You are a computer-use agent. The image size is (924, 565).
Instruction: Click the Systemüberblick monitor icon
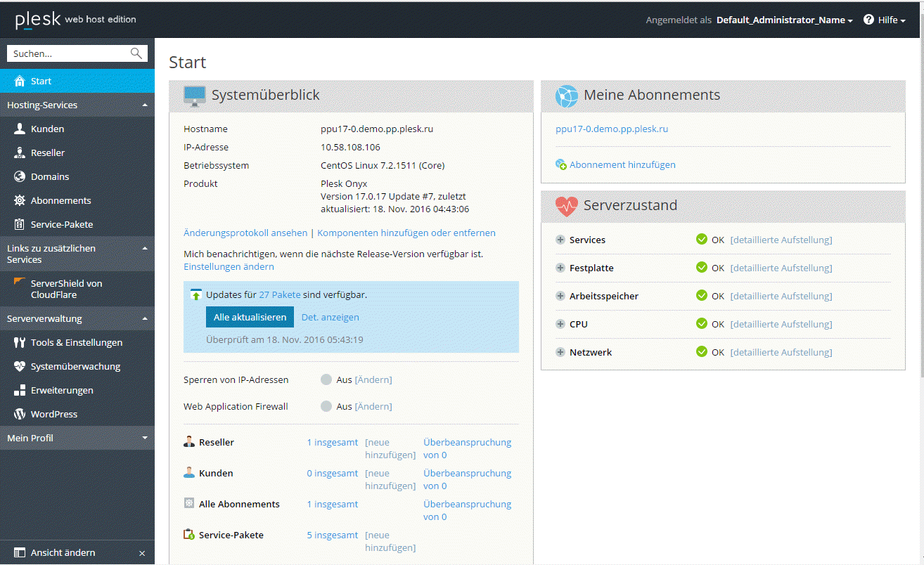(195, 96)
